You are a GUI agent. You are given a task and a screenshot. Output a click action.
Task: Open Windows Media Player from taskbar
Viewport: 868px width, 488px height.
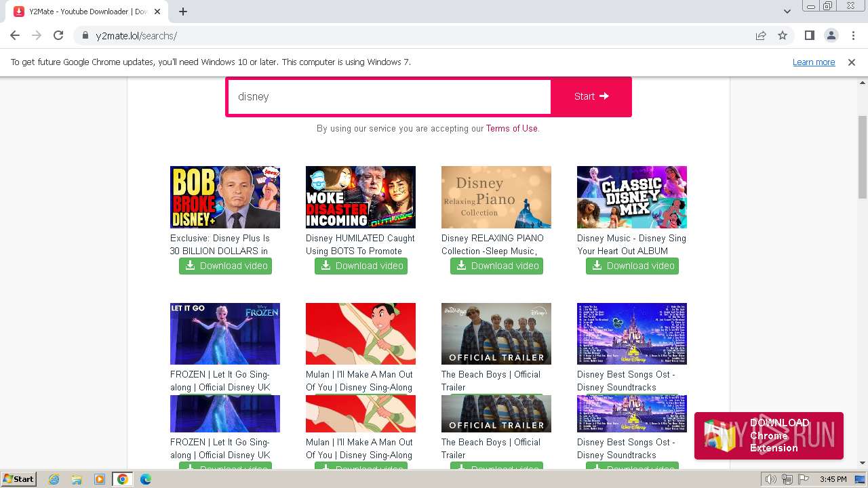[x=100, y=479]
